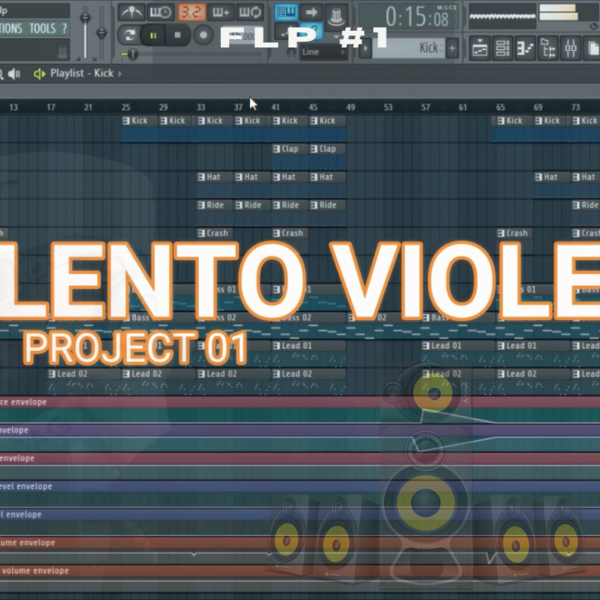Select the ume envelope automation clip
This screenshot has height=600, width=600.
point(300,550)
